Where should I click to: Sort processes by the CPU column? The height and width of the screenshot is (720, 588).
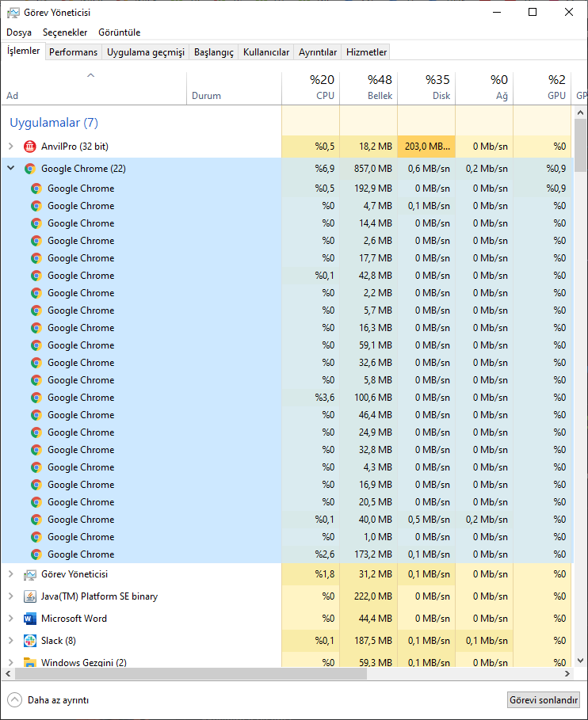(x=311, y=88)
